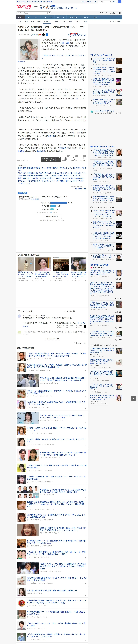Open 【初激白】松岡昌宏 recommended article
The width and height of the screenshot is (138, 644).
[56, 355]
